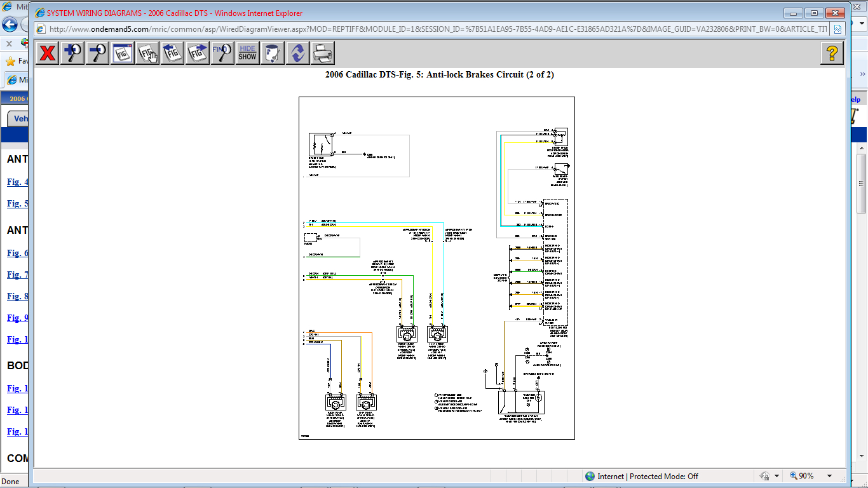Open help with the yellow question mark

coord(832,53)
